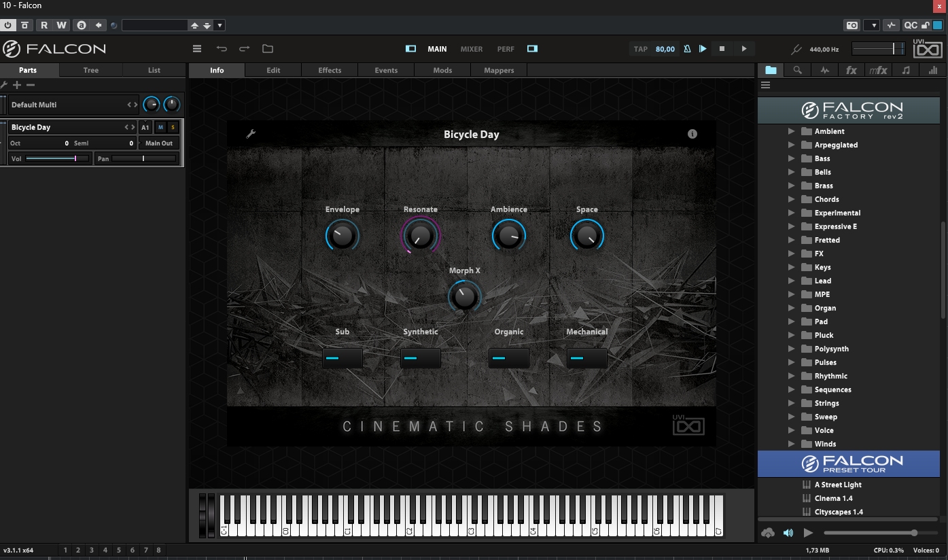Click the Resonate knob
Image resolution: width=948 pixels, height=560 pixels.
(x=421, y=236)
